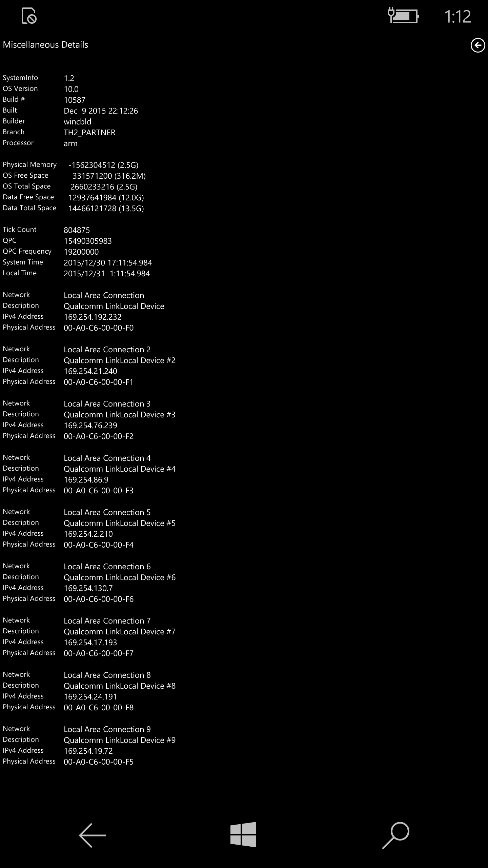Viewport: 488px width, 868px height.
Task: Tap the Local Time value
Action: pos(107,274)
